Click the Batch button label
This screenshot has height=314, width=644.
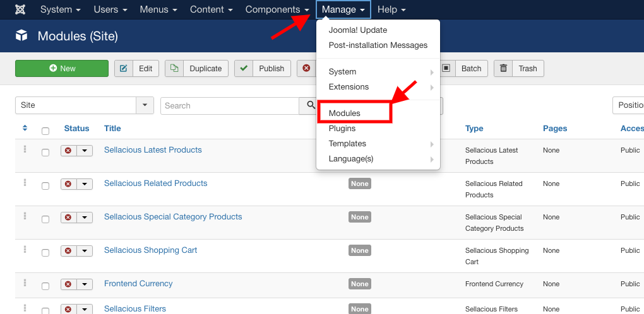471,69
